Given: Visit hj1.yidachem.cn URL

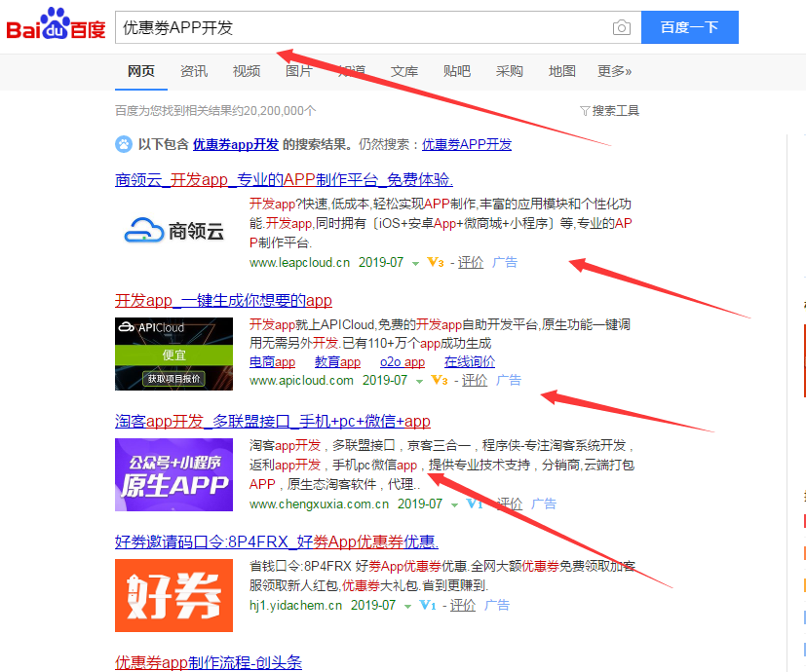Looking at the screenshot, I should [296, 605].
